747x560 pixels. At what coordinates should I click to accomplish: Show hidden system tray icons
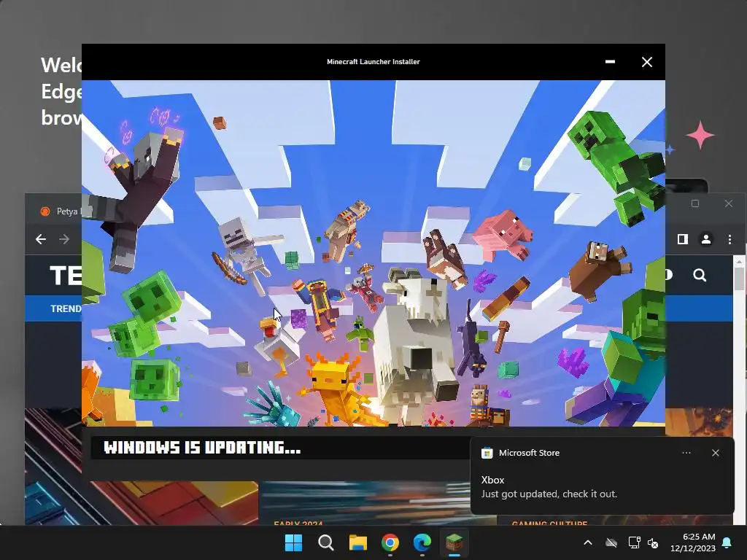click(588, 542)
